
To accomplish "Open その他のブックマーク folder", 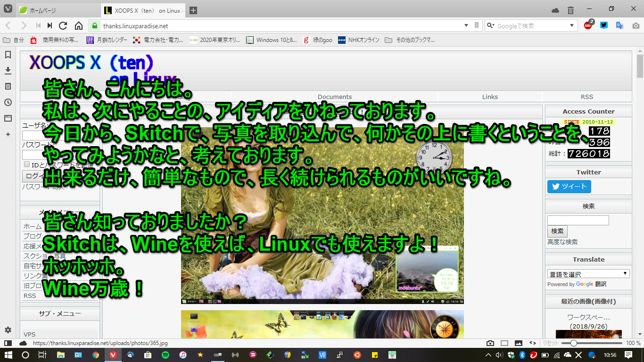I will (410, 40).
